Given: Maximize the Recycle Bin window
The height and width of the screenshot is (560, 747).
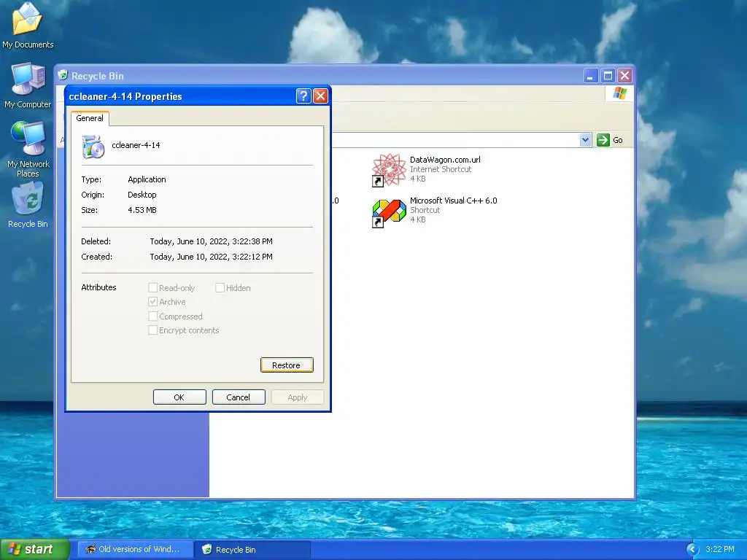Looking at the screenshot, I should point(608,75).
